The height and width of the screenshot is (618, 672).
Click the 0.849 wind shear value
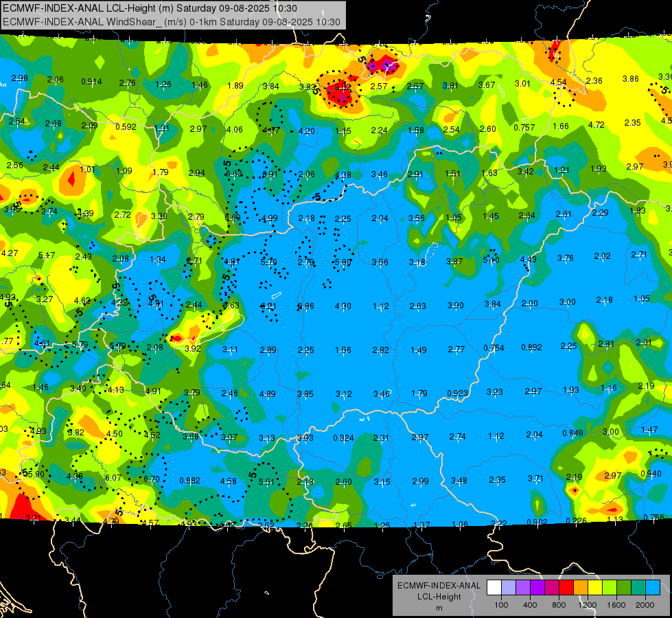[572, 433]
